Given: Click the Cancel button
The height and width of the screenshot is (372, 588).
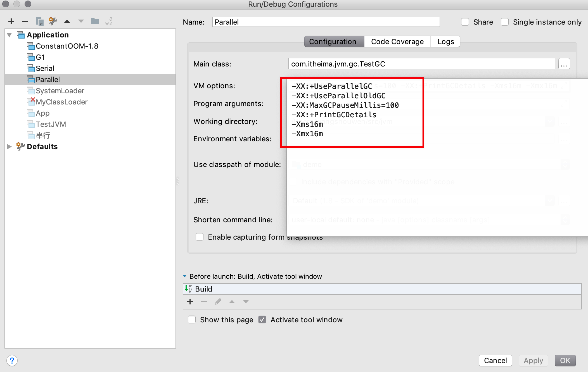Looking at the screenshot, I should coord(495,361).
